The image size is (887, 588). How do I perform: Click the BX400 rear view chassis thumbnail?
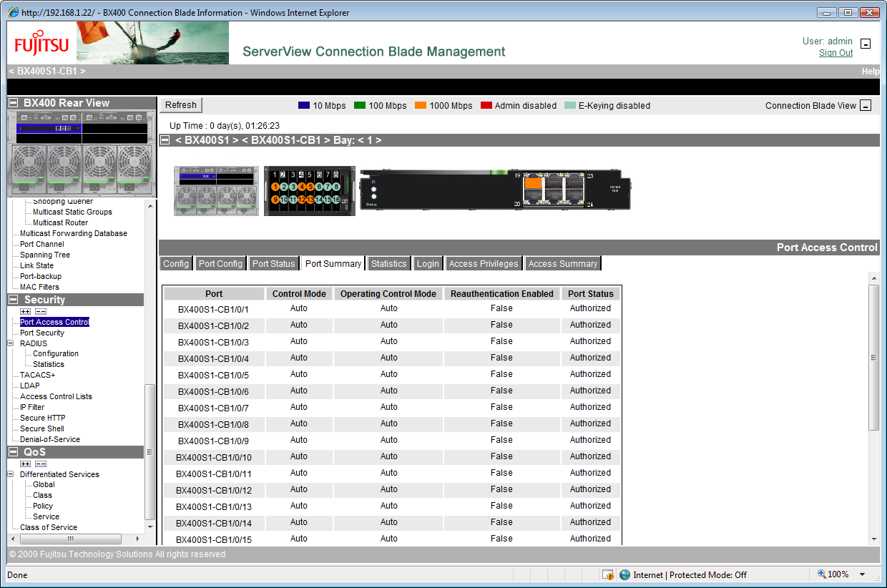click(x=82, y=153)
